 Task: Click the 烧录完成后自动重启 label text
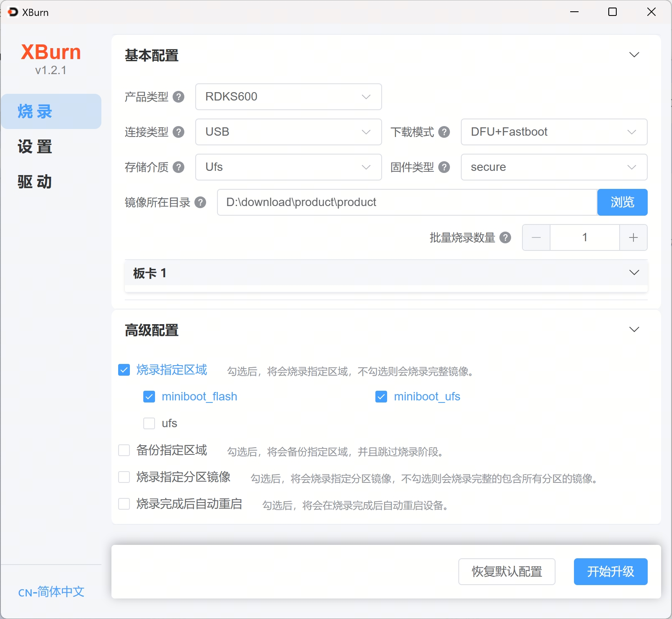click(x=189, y=504)
